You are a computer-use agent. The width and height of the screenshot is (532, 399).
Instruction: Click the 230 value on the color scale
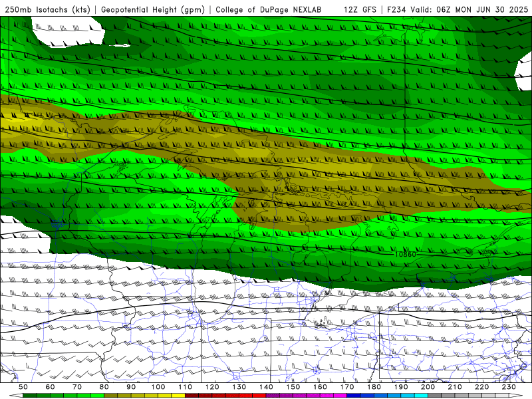pyautogui.click(x=509, y=387)
